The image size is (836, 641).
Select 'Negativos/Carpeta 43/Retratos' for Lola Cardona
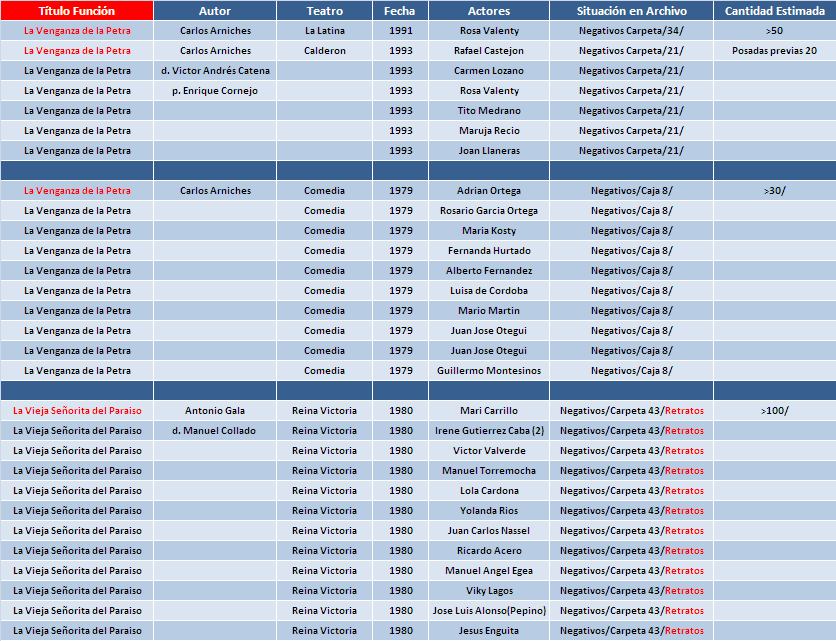point(631,491)
